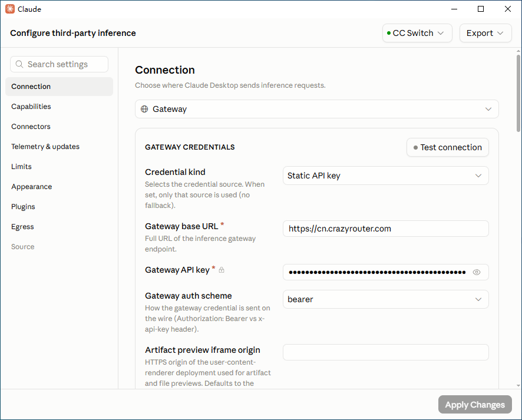The image size is (522, 420).
Task: Open the CC Switch profile dropdown
Action: pyautogui.click(x=417, y=33)
